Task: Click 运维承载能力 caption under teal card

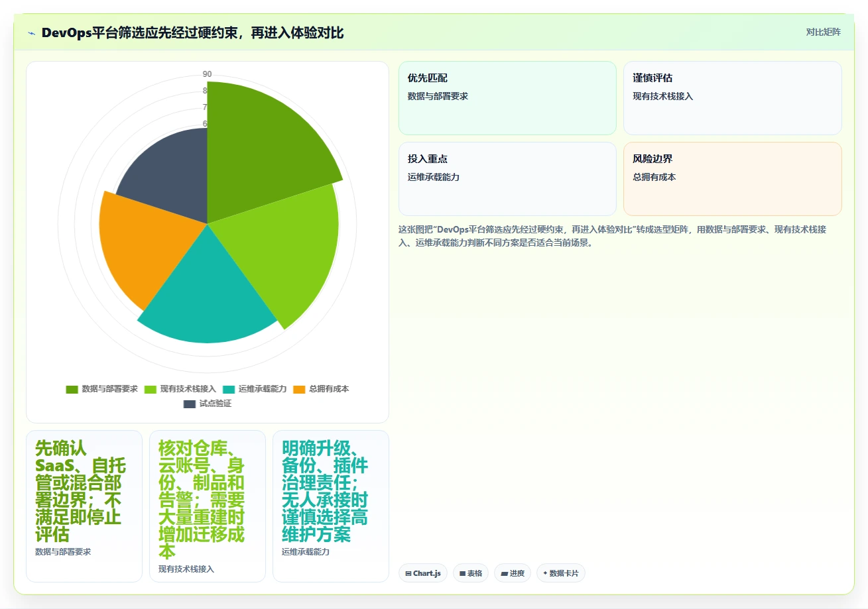Action: [x=306, y=551]
